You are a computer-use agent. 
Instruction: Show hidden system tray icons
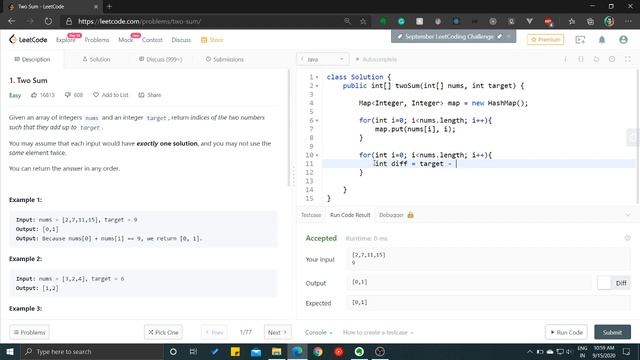(529, 351)
